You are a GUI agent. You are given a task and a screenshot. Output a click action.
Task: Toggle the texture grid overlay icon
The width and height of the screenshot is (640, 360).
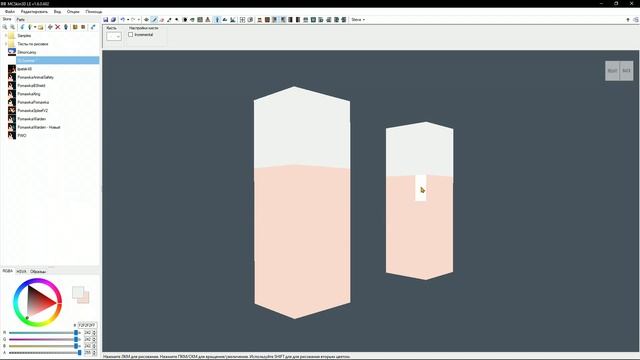(242, 20)
